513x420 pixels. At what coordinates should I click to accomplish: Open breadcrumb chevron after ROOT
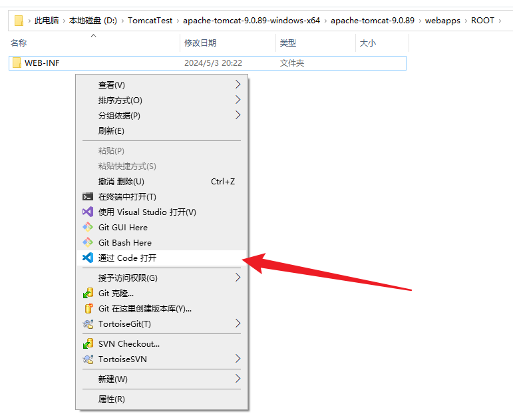pyautogui.click(x=500, y=21)
